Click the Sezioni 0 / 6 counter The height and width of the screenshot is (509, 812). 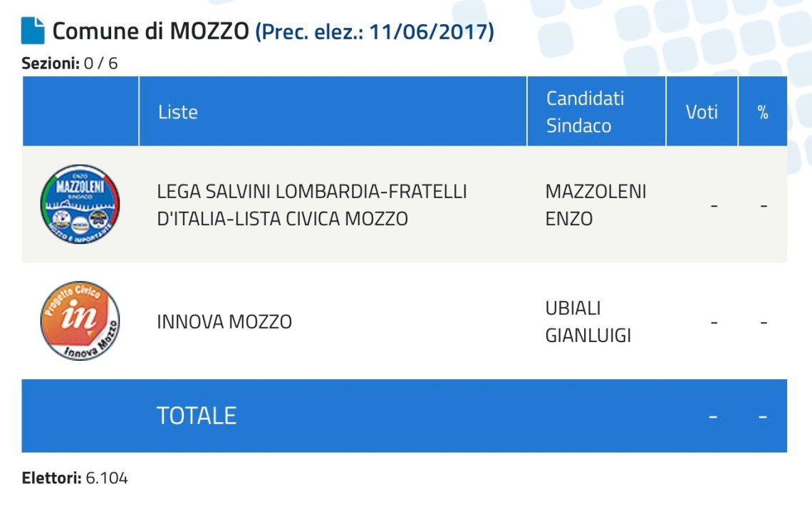coord(70,63)
